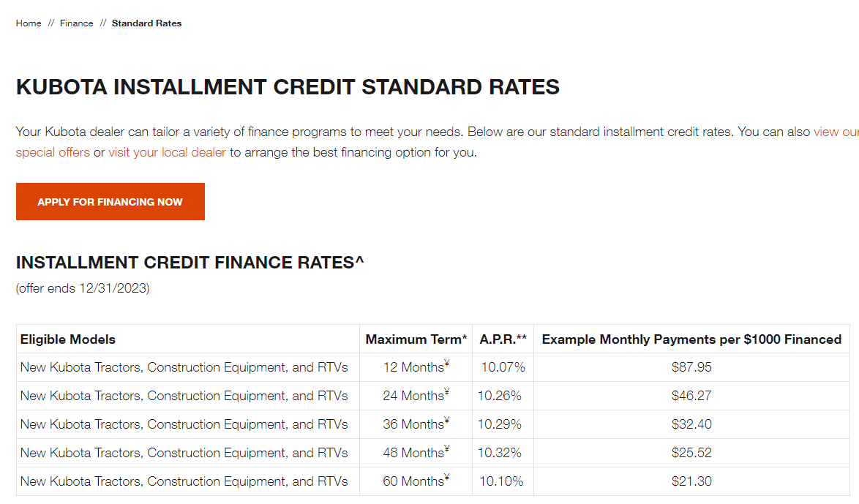Click the Example Monthly Payments column header
859x504 pixels.
(691, 339)
